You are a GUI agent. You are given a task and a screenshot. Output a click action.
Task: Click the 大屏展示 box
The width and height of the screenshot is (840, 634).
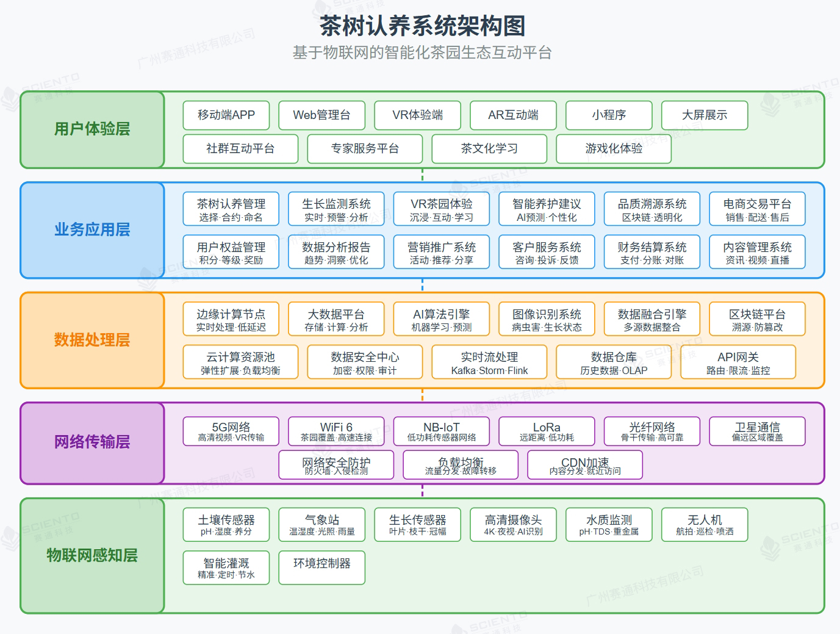(x=705, y=115)
